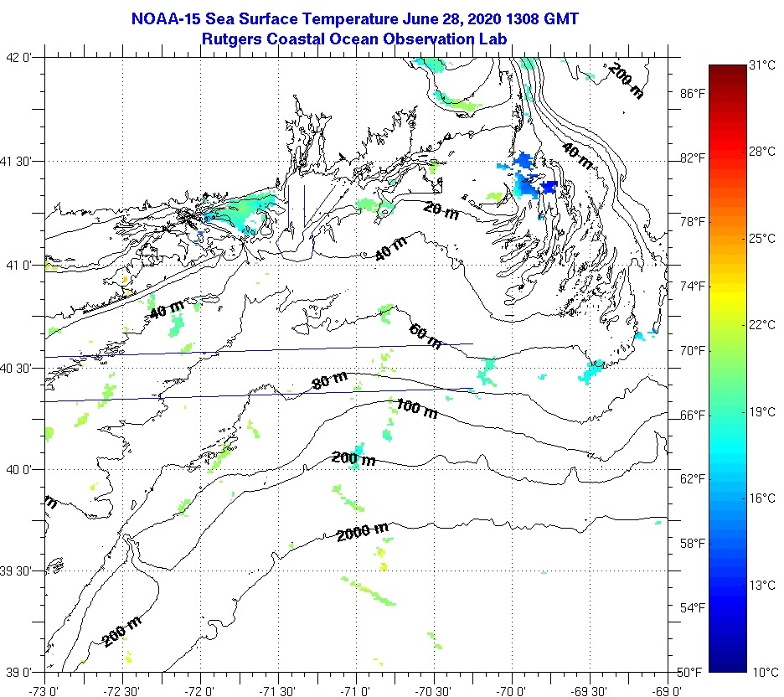Click the 2000 m depth contour label

(x=363, y=531)
